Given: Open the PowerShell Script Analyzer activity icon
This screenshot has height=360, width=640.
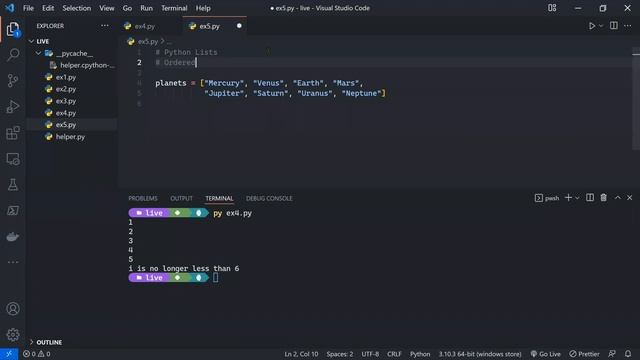Looking at the screenshot, I should pos(13,211).
